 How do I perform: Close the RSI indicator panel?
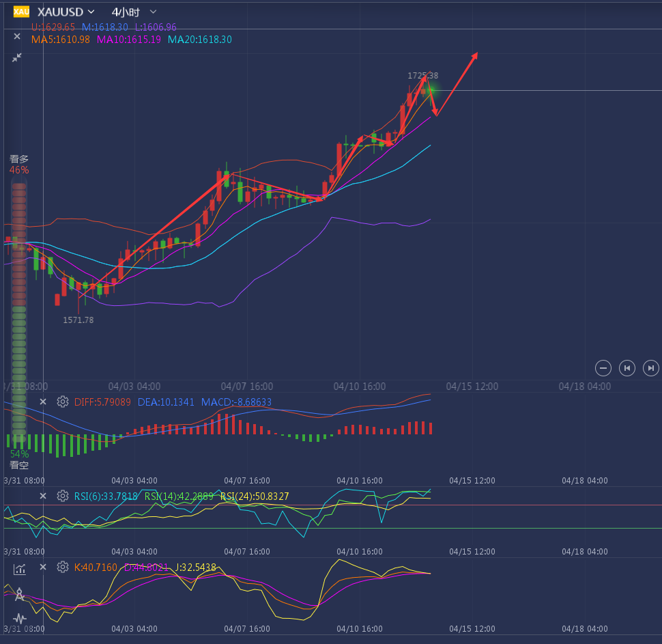pyautogui.click(x=43, y=496)
